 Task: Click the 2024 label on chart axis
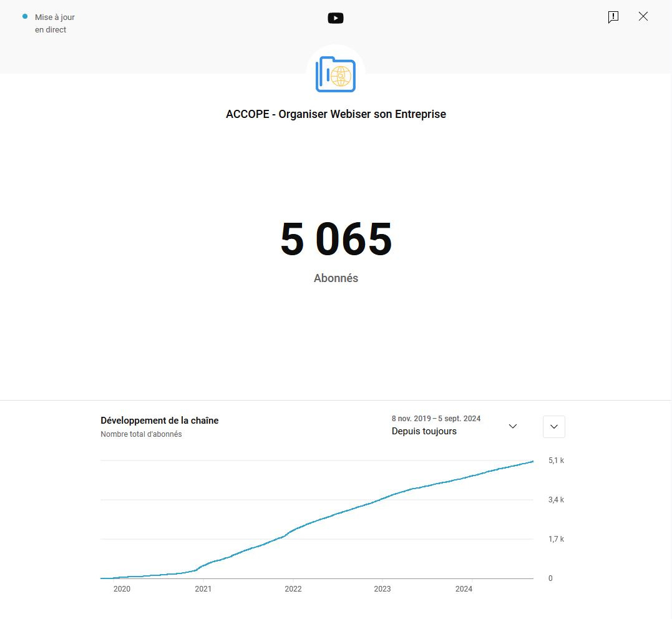click(x=464, y=589)
